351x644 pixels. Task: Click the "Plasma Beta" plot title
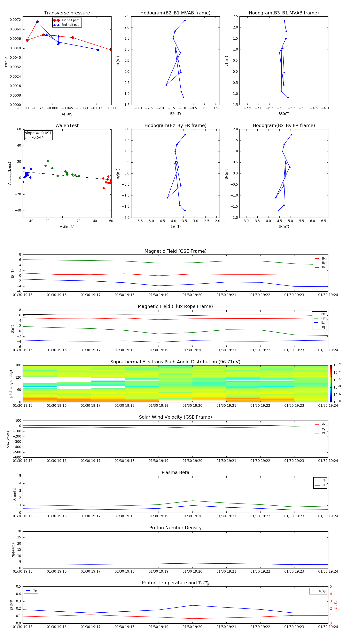(x=175, y=473)
